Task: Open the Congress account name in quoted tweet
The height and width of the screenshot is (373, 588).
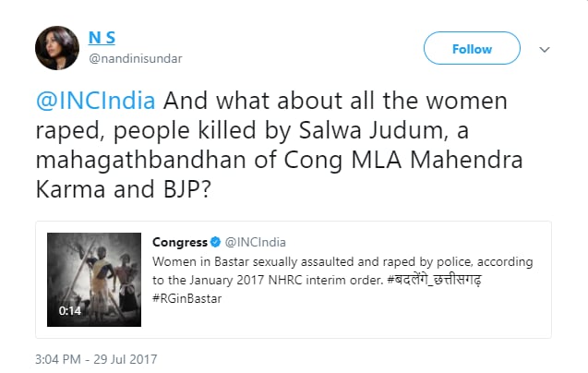Action: click(179, 243)
